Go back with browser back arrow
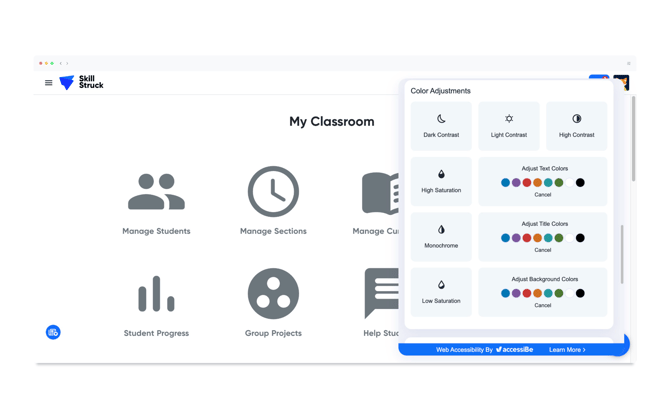Viewport: 670px width, 418px height. coord(61,63)
